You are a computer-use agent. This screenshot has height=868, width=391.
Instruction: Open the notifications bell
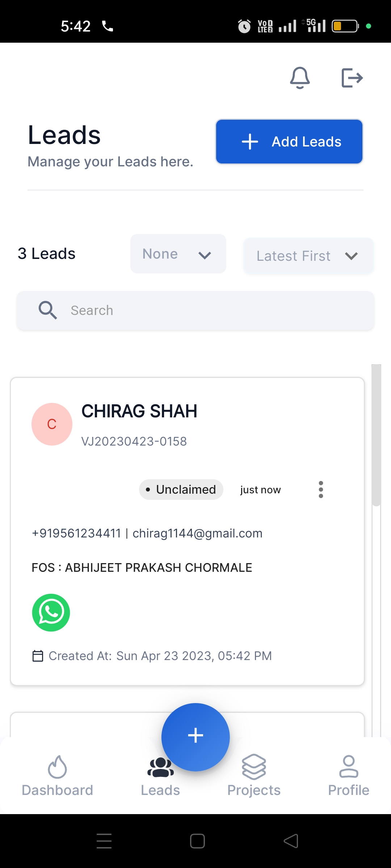pyautogui.click(x=300, y=78)
